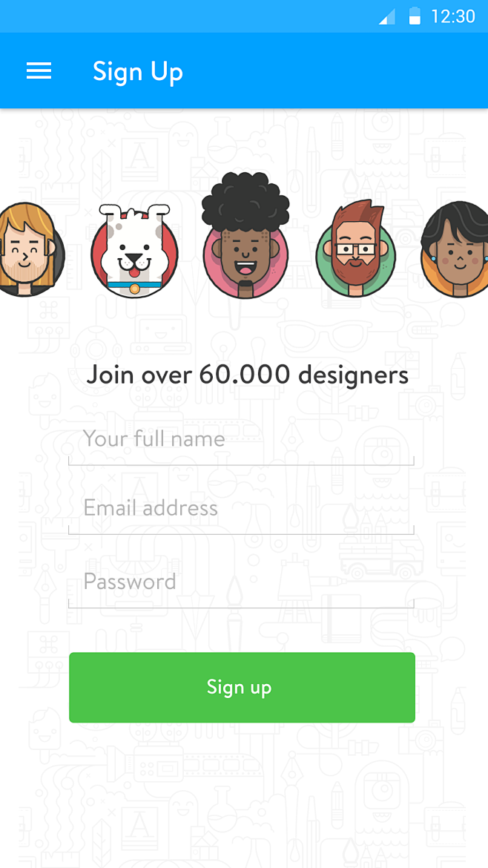Focus the Your full name field
Image resolution: width=488 pixels, height=868 pixels.
click(x=241, y=442)
